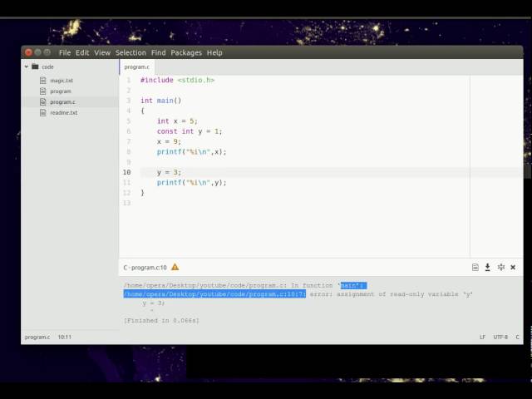Click the printf line printing x
The height and width of the screenshot is (399, 532).
click(191, 151)
